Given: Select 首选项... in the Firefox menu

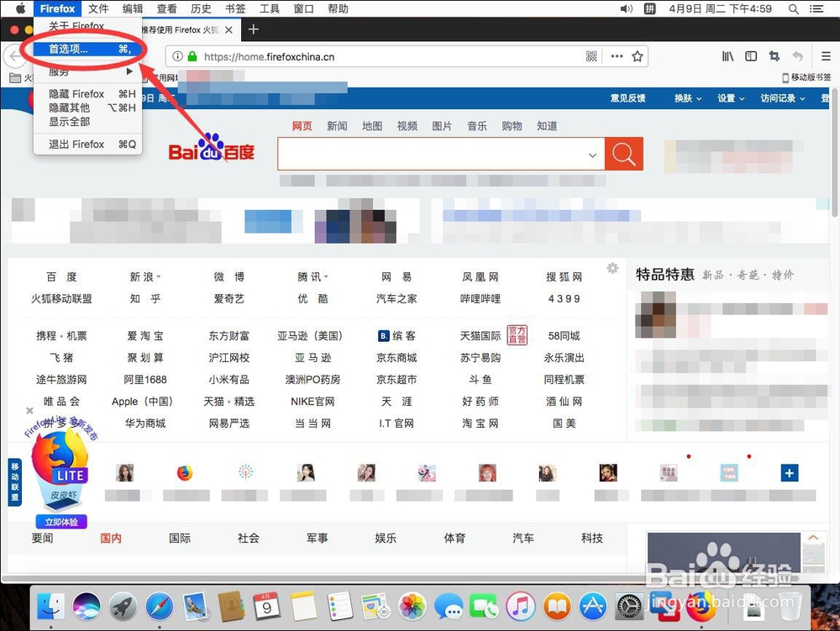Looking at the screenshot, I should click(88, 49).
